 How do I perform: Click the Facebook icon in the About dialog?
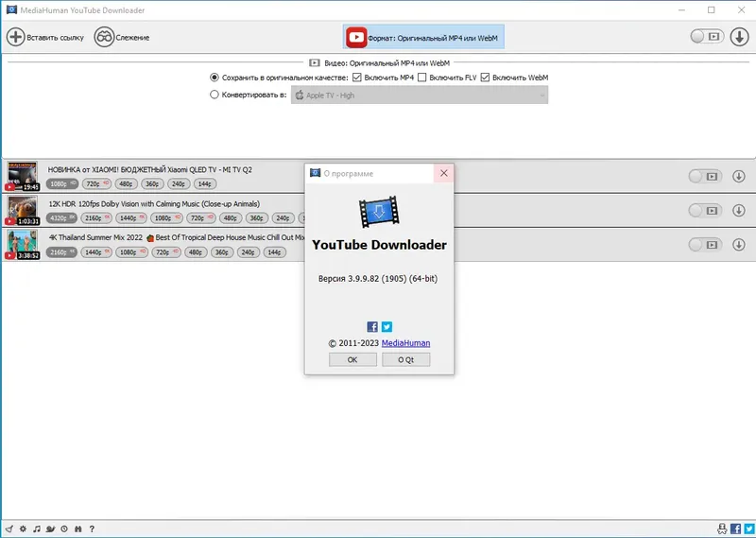coord(372,326)
